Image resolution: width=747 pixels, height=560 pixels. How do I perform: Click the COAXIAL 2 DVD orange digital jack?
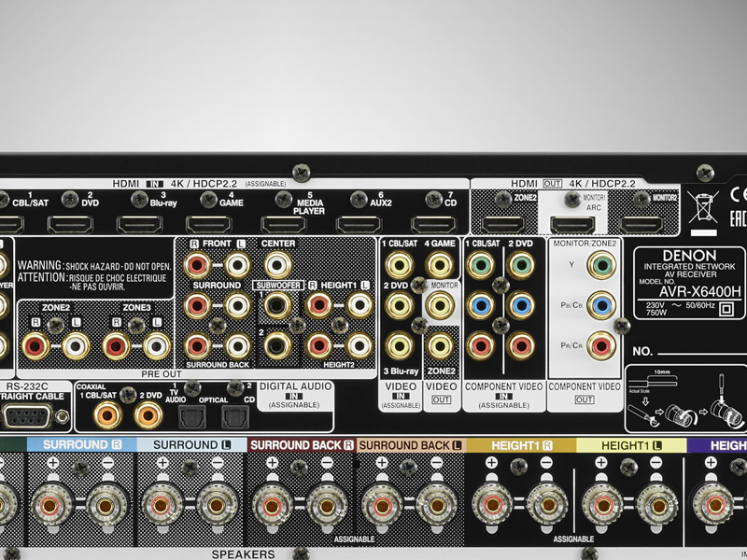pos(148,415)
